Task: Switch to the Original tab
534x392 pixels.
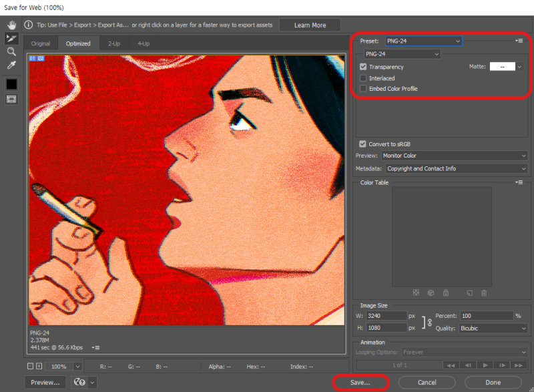Action: [x=41, y=43]
